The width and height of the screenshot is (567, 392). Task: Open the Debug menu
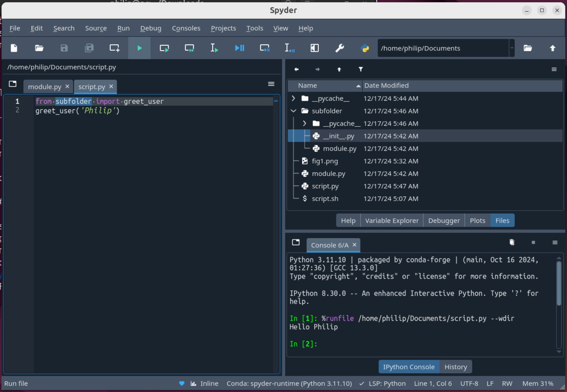pos(151,28)
